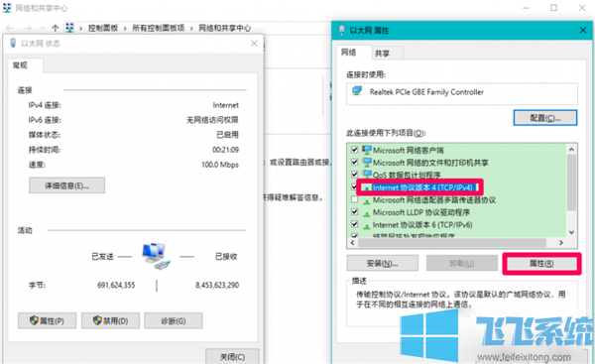Toggle the Internet 协议版本 6 (TCP/IPv6) checkbox
Viewport: 595px width, 364px height.
354,224
